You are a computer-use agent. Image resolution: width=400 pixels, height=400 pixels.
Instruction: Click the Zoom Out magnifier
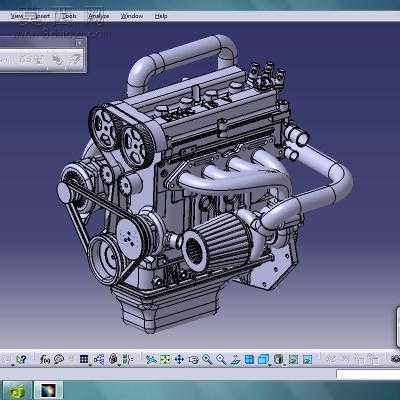pos(221,359)
